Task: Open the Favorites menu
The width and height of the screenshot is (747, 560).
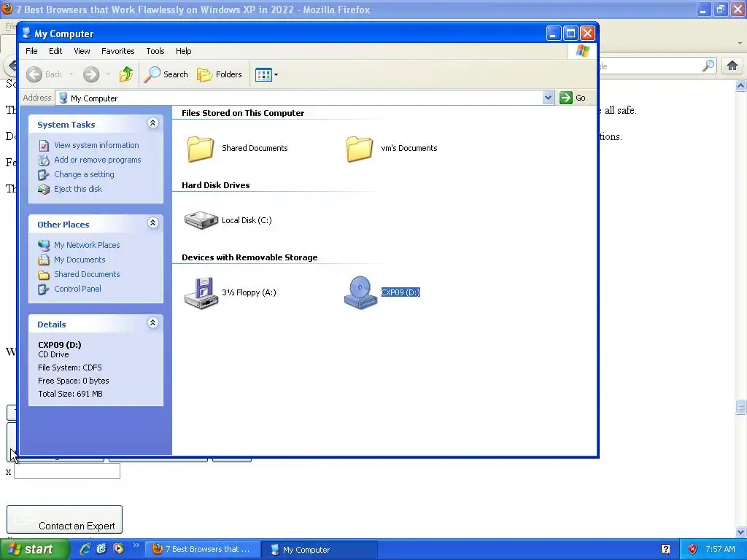Action: pos(117,51)
